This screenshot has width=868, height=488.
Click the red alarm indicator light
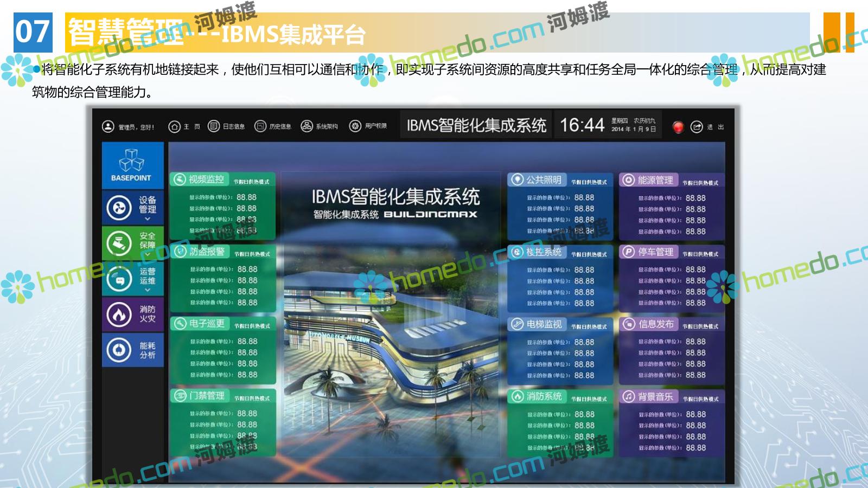pyautogui.click(x=678, y=127)
